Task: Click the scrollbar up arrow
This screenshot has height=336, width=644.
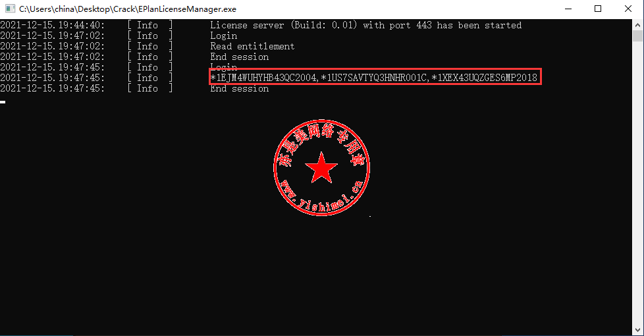Action: (637, 24)
